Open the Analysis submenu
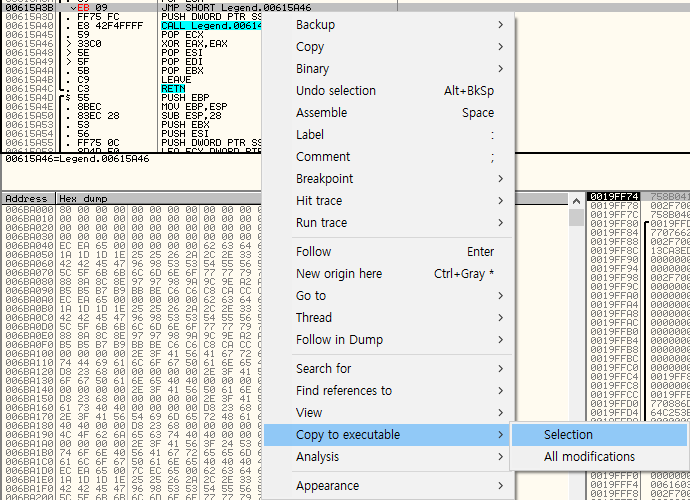 tap(388, 457)
